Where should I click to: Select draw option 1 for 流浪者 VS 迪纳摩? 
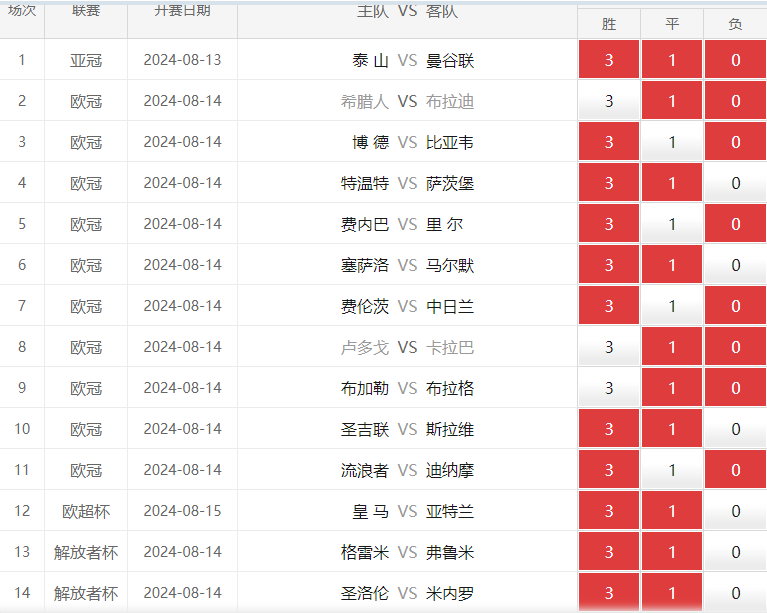pyautogui.click(x=672, y=471)
